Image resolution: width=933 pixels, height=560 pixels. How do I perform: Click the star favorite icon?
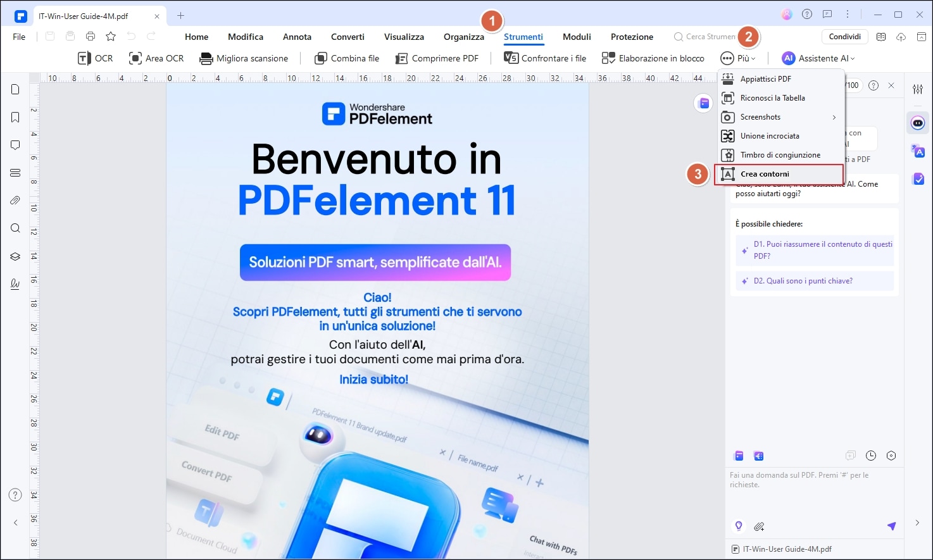(111, 37)
